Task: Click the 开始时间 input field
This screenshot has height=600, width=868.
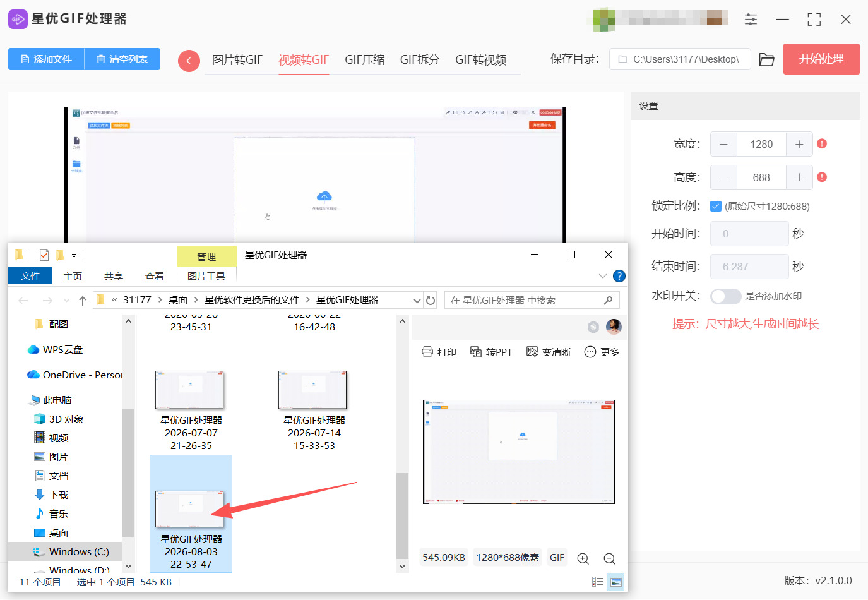Action: 749,234
